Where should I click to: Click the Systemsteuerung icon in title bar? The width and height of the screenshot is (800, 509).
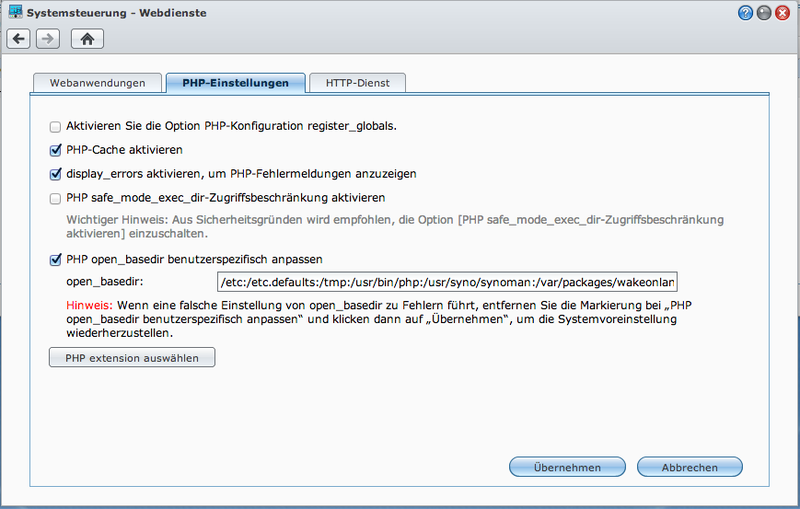click(x=16, y=13)
